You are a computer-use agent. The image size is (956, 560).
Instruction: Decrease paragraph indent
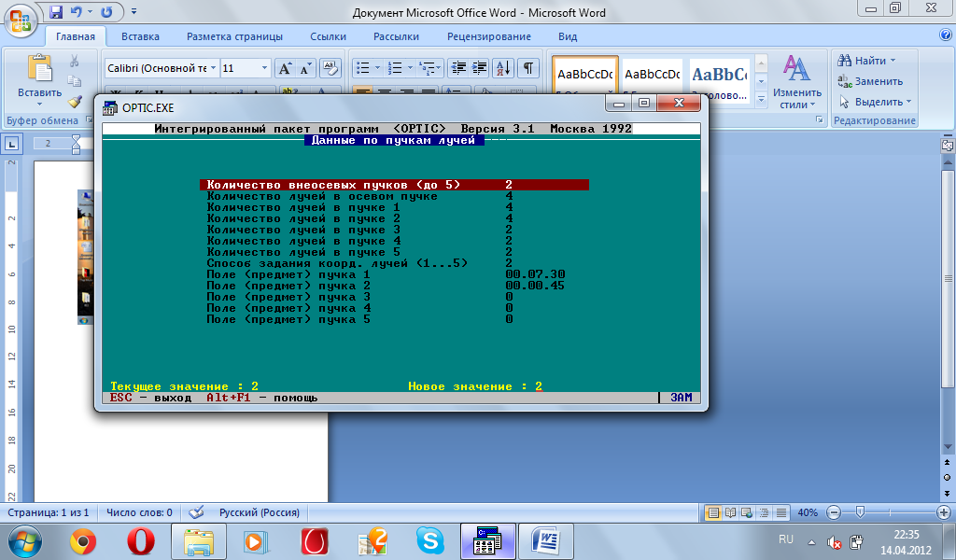[x=457, y=67]
